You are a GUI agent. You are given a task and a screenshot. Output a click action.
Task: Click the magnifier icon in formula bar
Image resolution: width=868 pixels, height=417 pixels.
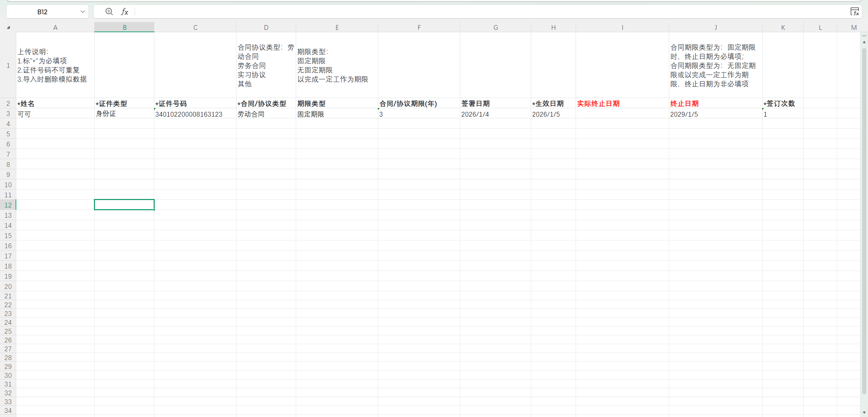(109, 12)
